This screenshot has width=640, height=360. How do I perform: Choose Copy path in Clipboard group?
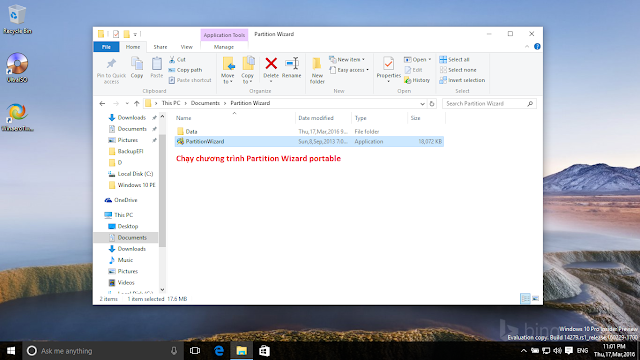[185, 70]
